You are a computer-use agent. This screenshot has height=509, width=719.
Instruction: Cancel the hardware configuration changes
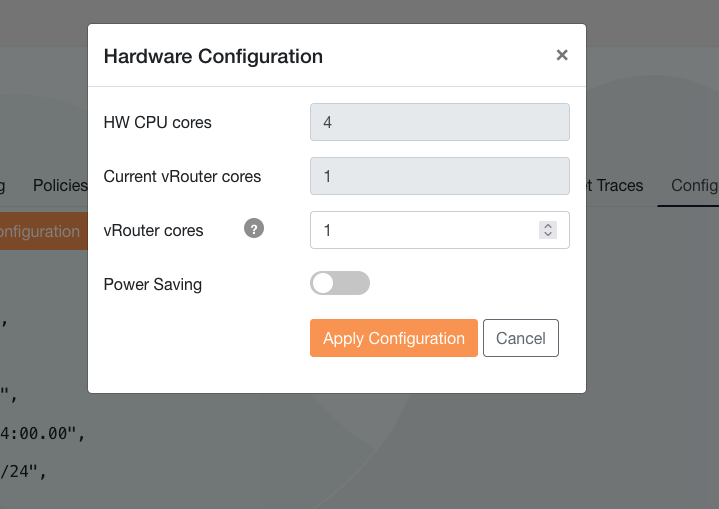pos(520,338)
